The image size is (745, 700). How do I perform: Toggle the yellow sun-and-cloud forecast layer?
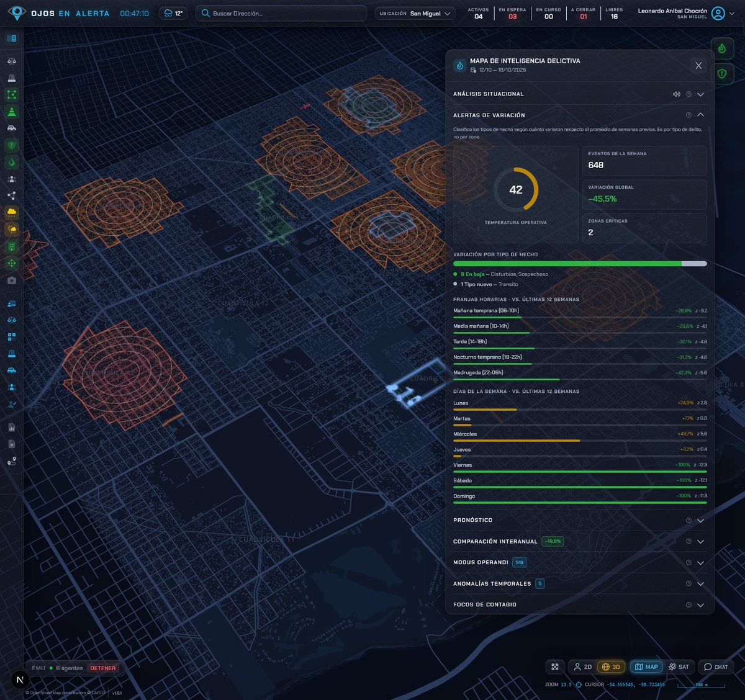pos(12,230)
